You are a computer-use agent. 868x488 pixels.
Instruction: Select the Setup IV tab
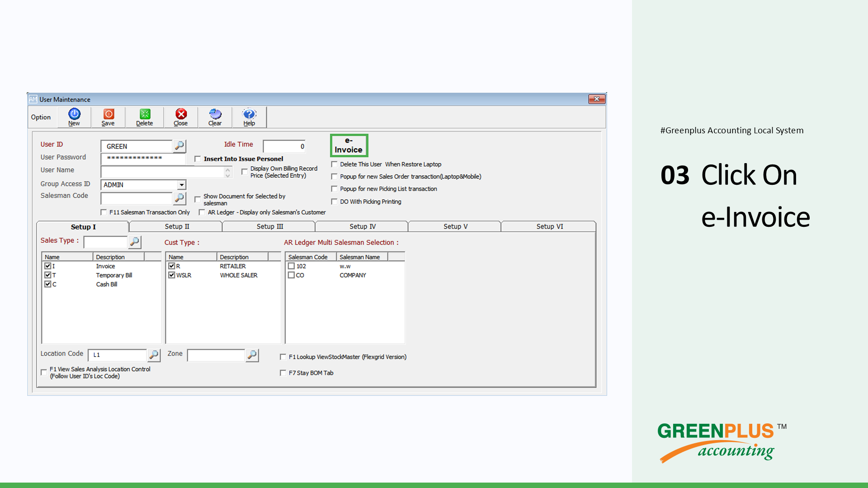tap(363, 226)
